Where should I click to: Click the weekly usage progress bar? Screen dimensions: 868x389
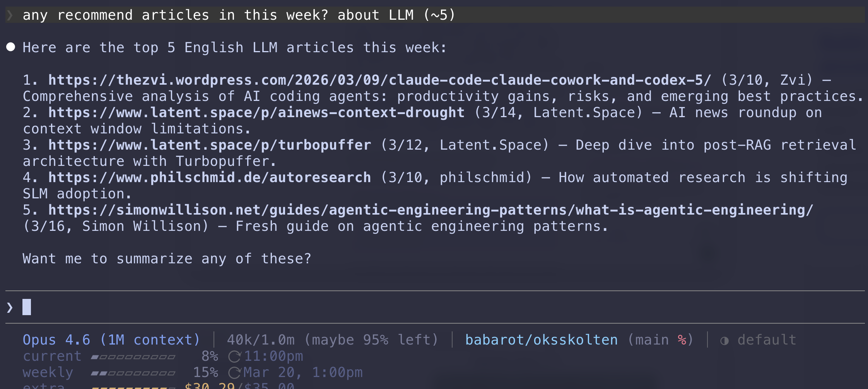(133, 373)
